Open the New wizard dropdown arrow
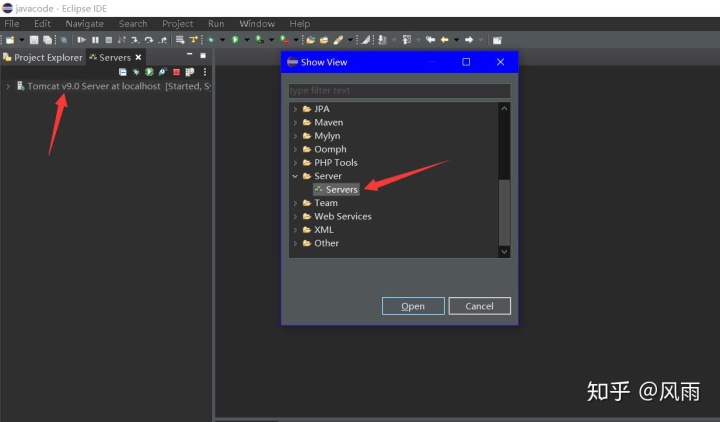Screen dimensions: 720x422 (22, 40)
